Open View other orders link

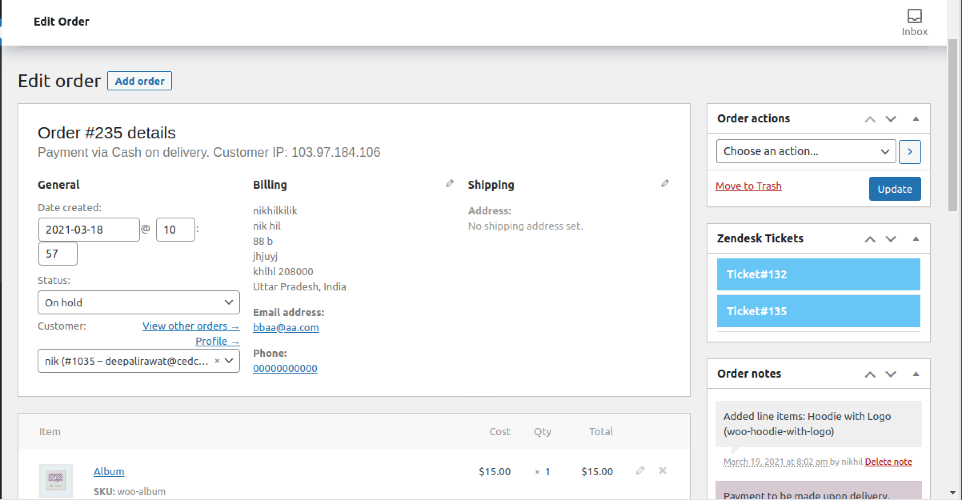(191, 326)
